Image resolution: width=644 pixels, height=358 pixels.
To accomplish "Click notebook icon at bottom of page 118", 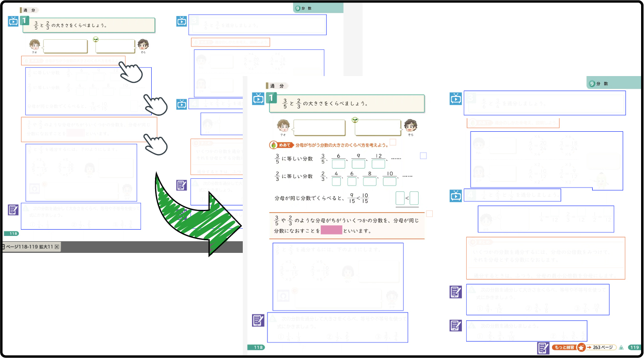I will pyautogui.click(x=258, y=320).
